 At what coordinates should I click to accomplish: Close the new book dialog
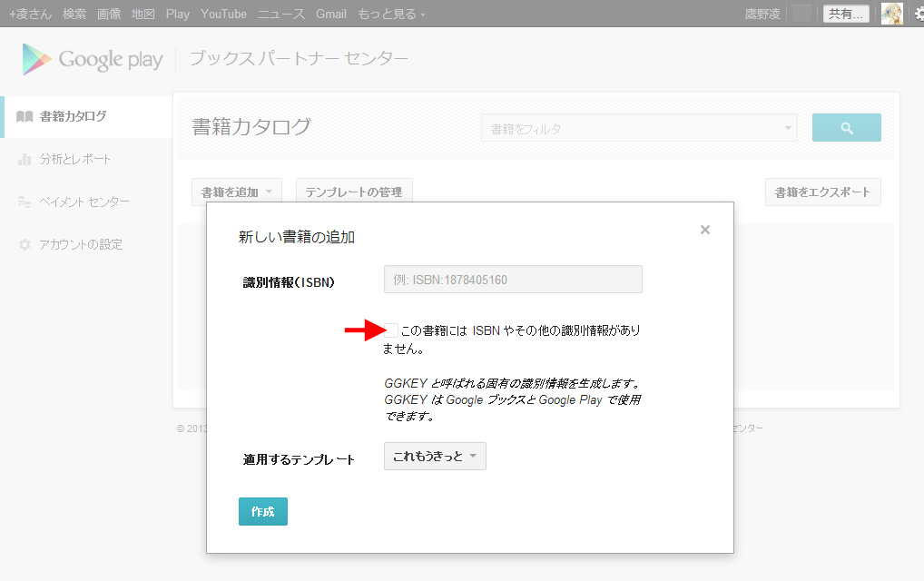pos(704,230)
